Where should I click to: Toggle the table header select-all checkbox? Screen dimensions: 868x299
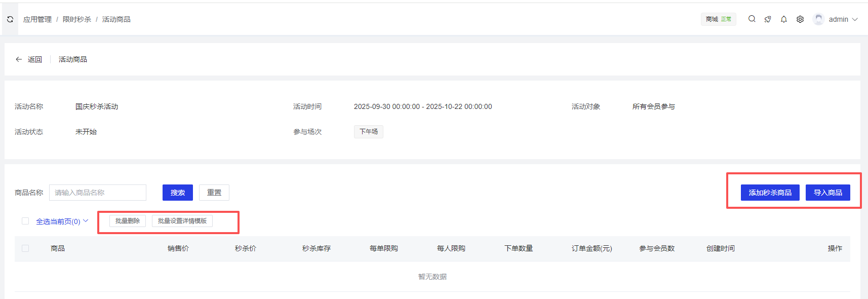[25, 248]
